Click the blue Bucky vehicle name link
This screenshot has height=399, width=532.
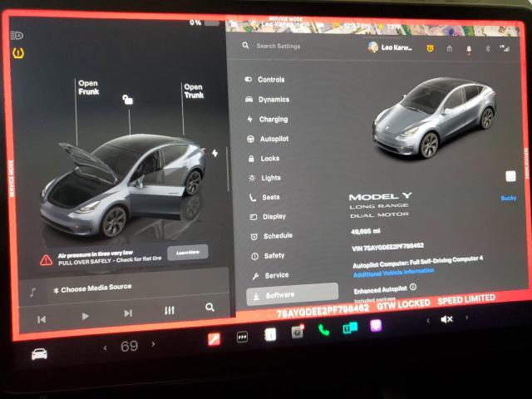point(508,198)
